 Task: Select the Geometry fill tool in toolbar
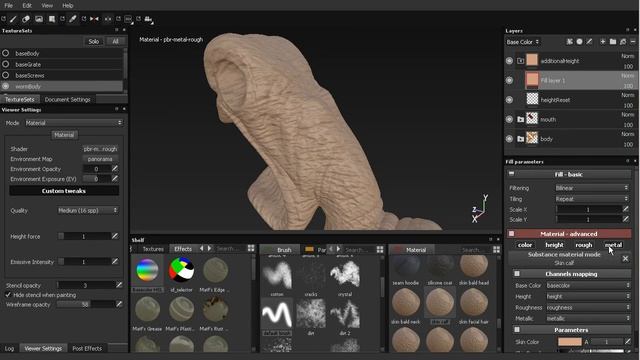[x=52, y=19]
